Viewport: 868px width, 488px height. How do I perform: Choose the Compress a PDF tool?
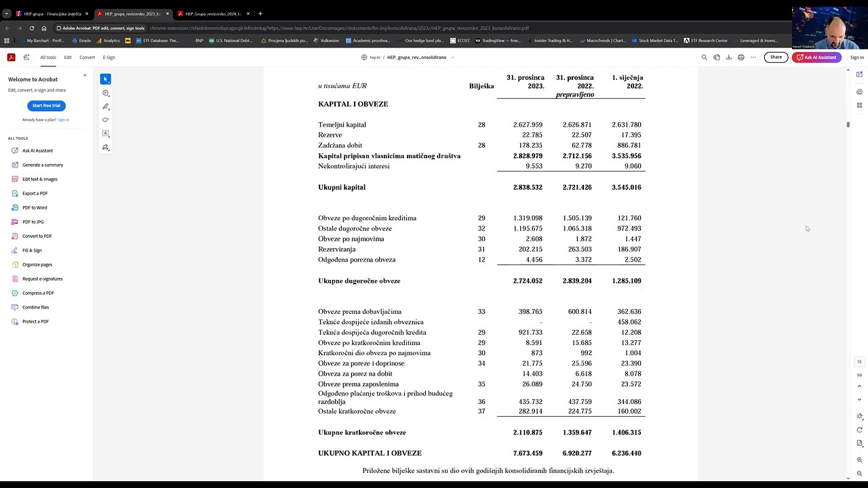[38, 293]
